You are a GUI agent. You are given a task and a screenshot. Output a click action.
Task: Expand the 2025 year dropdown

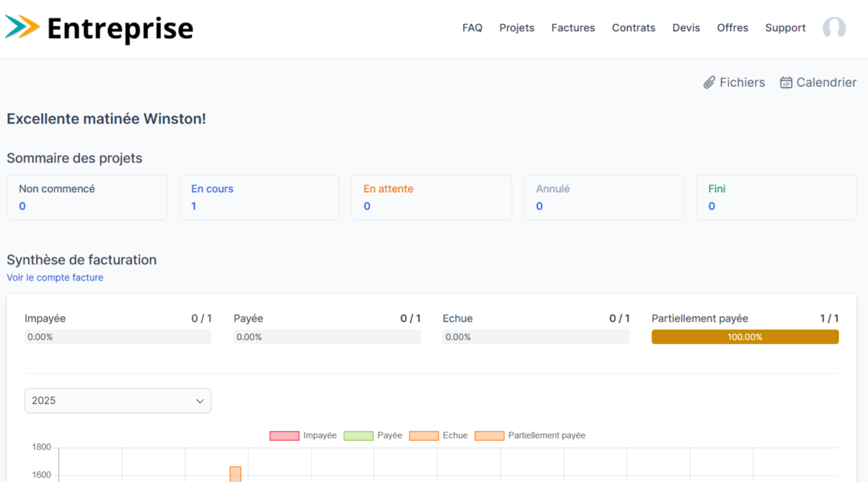(x=118, y=401)
